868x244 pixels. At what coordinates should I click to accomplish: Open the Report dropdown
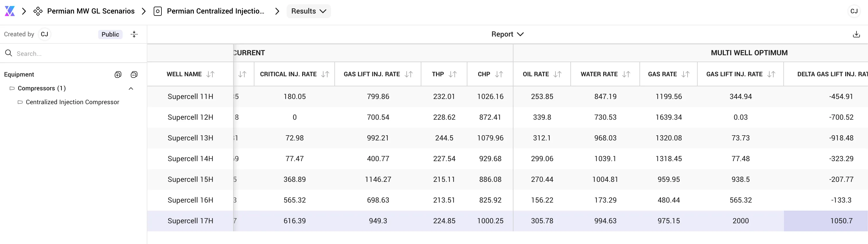(507, 34)
